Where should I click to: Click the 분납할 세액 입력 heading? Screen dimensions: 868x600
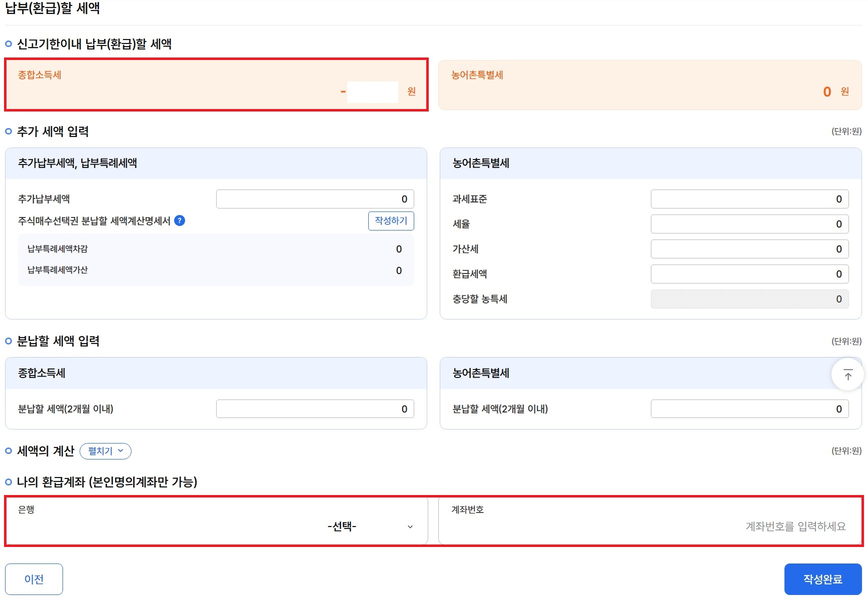[x=58, y=341]
